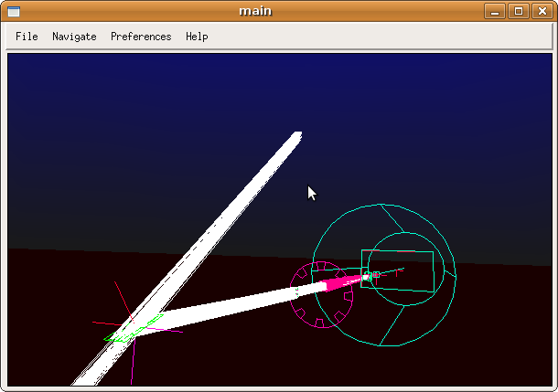Viewport: 558px width, 392px height.
Task: Click the pink cone segment near the gear
Action: (342, 283)
